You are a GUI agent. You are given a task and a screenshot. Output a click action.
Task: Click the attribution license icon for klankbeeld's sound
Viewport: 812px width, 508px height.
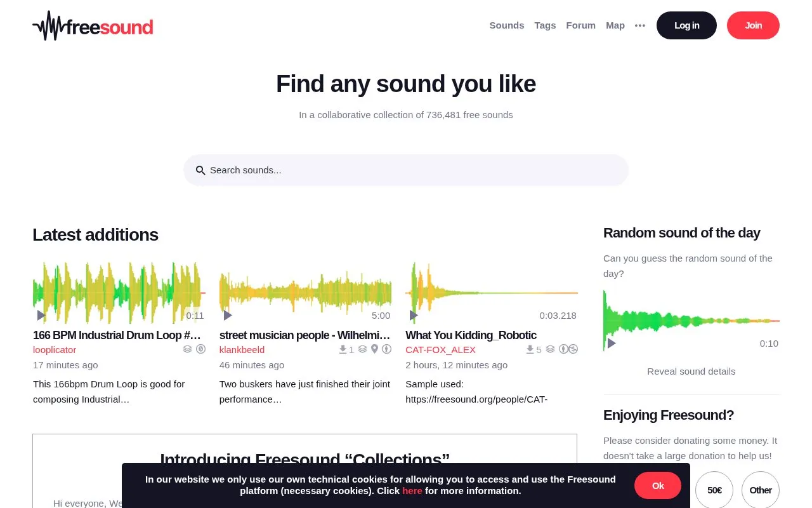(x=386, y=349)
